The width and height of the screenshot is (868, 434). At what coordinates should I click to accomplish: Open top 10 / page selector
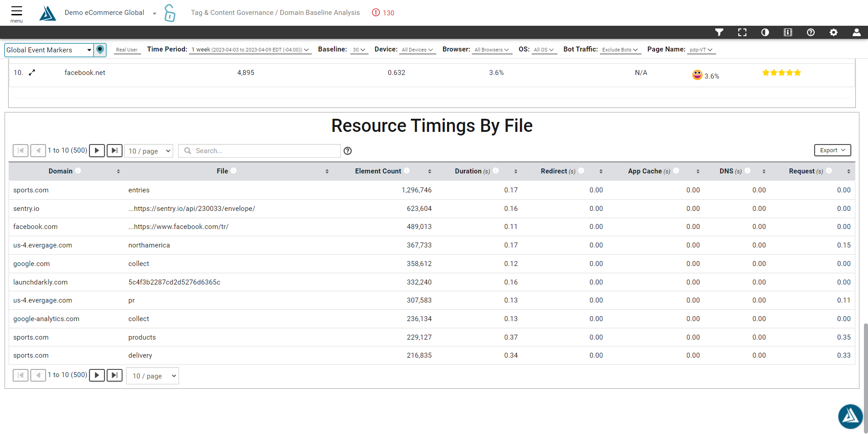(149, 151)
